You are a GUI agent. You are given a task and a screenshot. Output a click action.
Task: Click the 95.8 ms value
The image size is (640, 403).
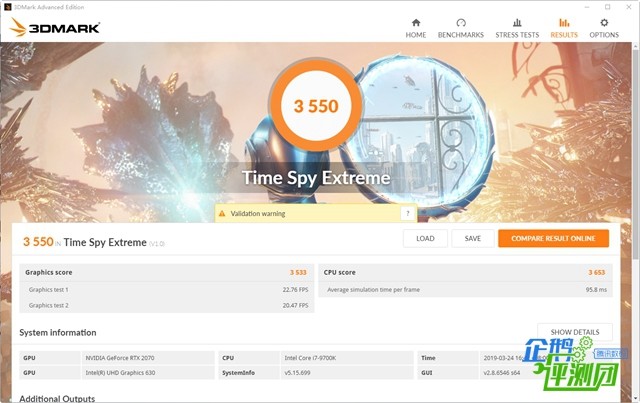pyautogui.click(x=596, y=289)
